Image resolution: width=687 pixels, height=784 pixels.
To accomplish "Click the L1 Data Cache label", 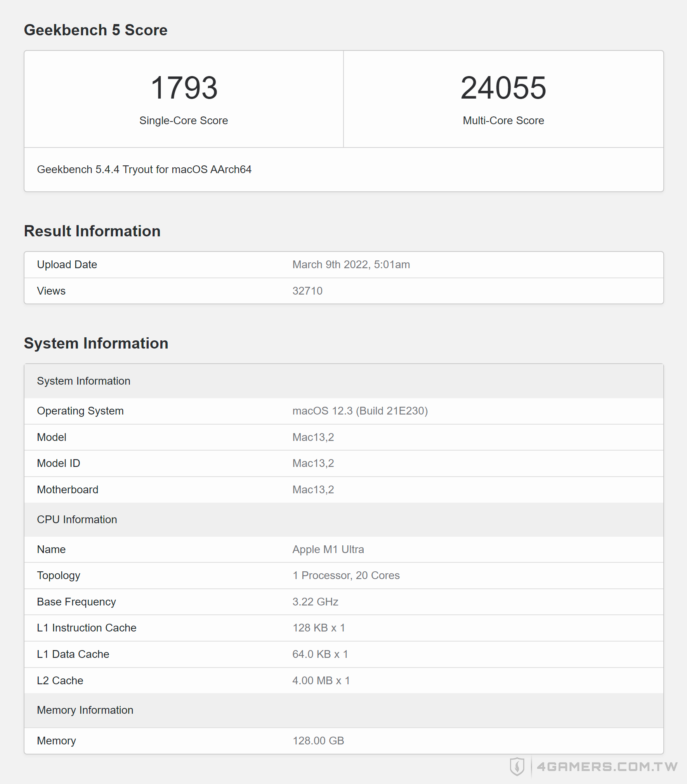I will (x=73, y=654).
